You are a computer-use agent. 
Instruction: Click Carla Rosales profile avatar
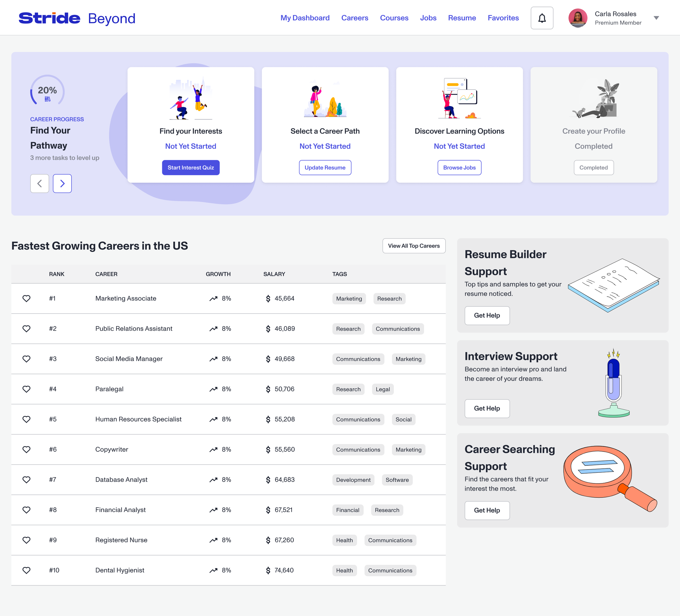click(577, 18)
